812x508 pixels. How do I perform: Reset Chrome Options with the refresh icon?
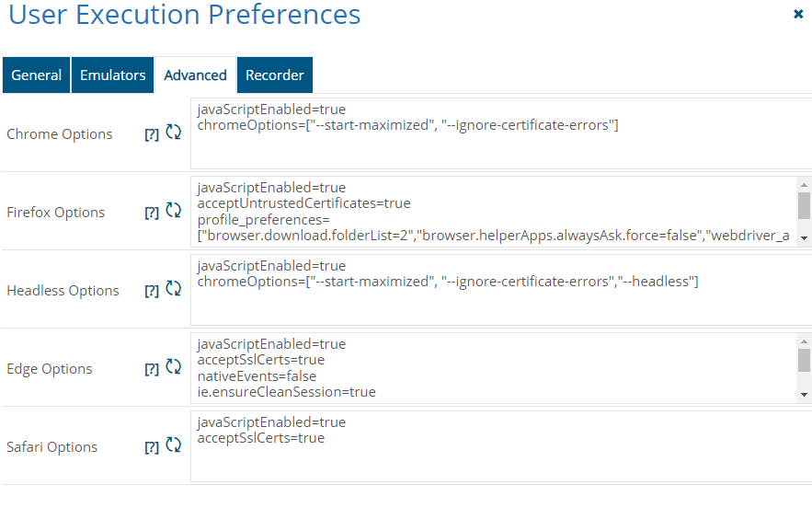pyautogui.click(x=173, y=133)
